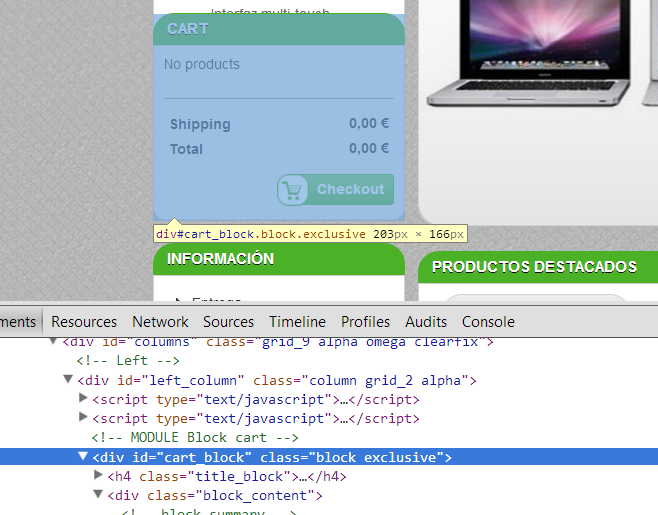Image resolution: width=658 pixels, height=515 pixels.
Task: Click the Checkout button in cart
Action: 335,190
